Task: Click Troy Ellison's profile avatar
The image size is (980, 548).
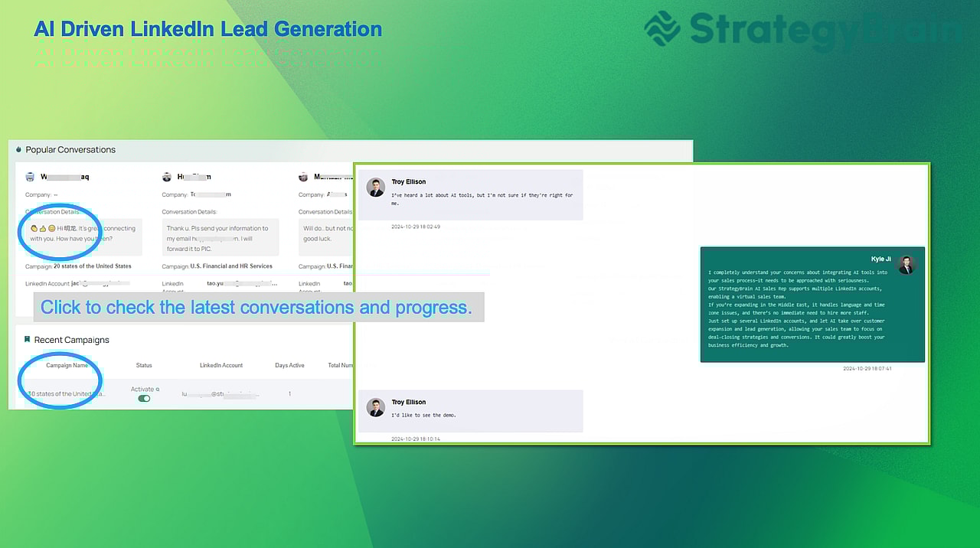Action: point(375,187)
